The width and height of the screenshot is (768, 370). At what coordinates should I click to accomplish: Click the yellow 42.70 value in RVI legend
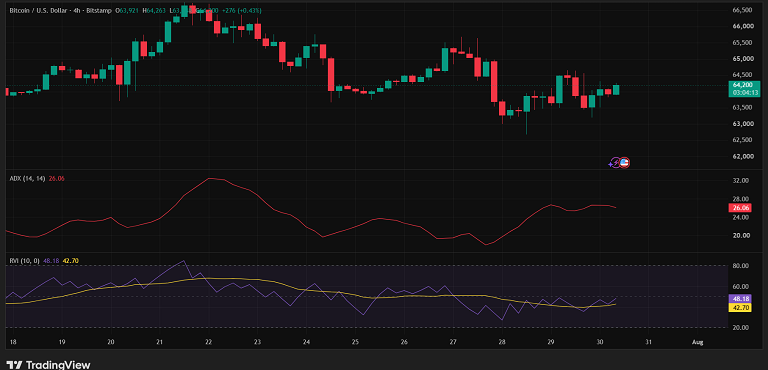coord(71,261)
